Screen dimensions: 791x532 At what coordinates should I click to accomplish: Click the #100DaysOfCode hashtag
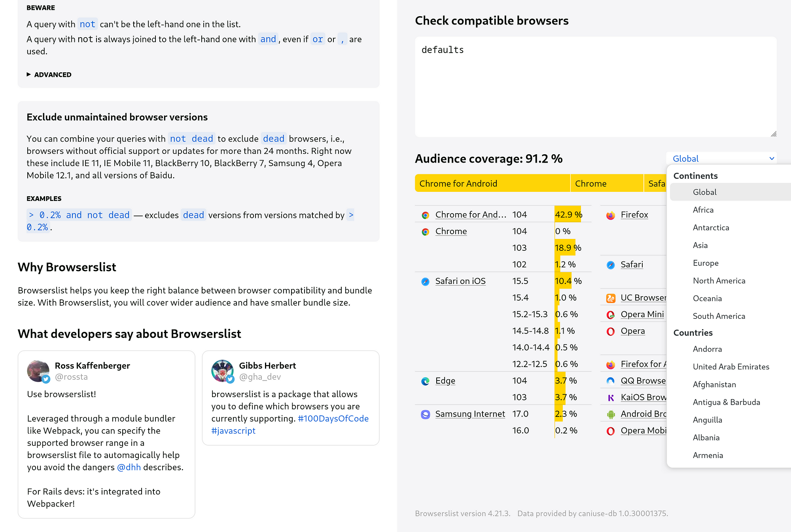pos(333,418)
